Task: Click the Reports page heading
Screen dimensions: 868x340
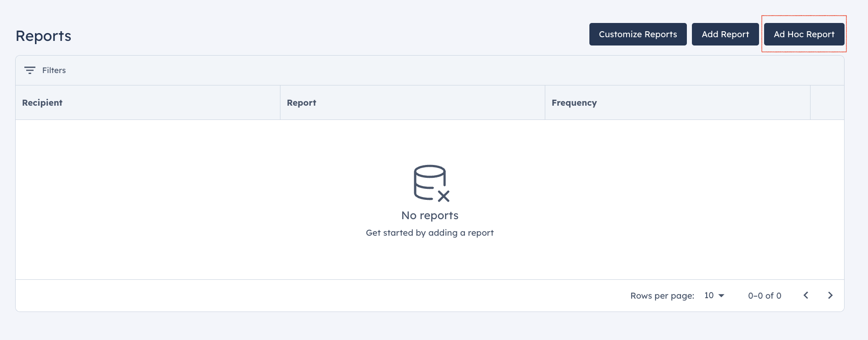Action: click(x=44, y=36)
